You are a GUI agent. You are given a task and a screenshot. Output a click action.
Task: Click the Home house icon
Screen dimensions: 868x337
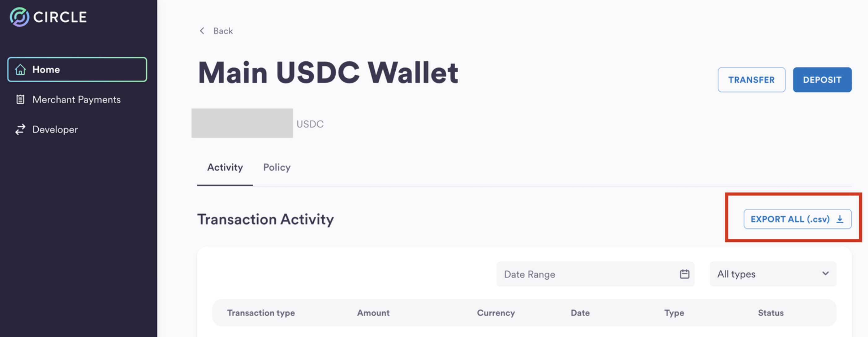pos(20,69)
